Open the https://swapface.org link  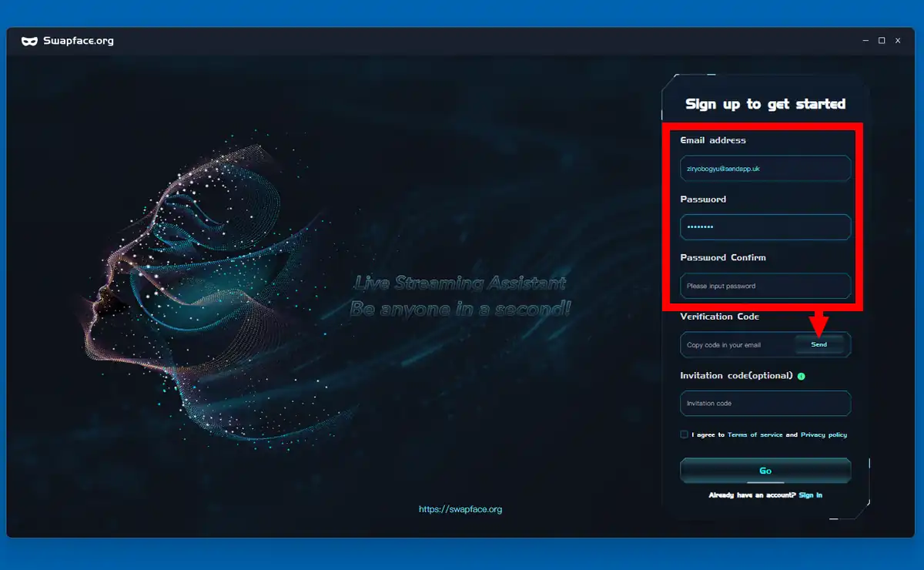tap(460, 509)
